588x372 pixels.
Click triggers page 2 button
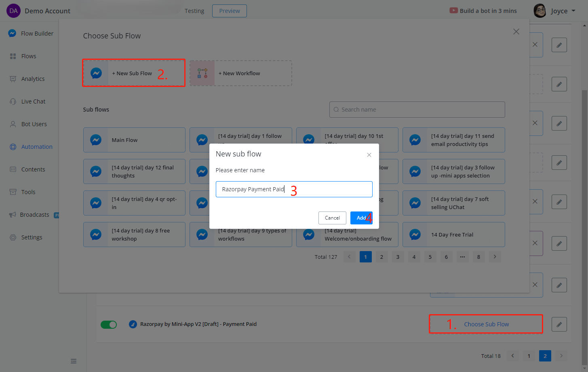click(x=545, y=356)
